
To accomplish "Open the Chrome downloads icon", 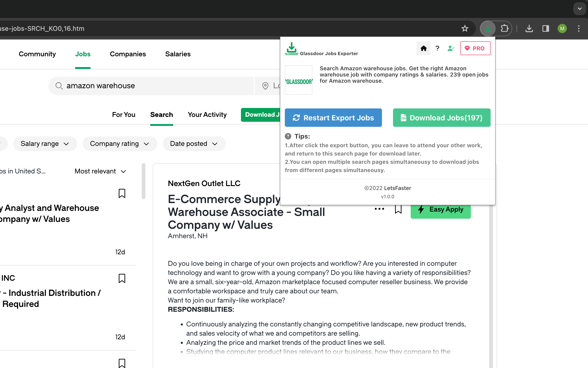I will click(529, 28).
